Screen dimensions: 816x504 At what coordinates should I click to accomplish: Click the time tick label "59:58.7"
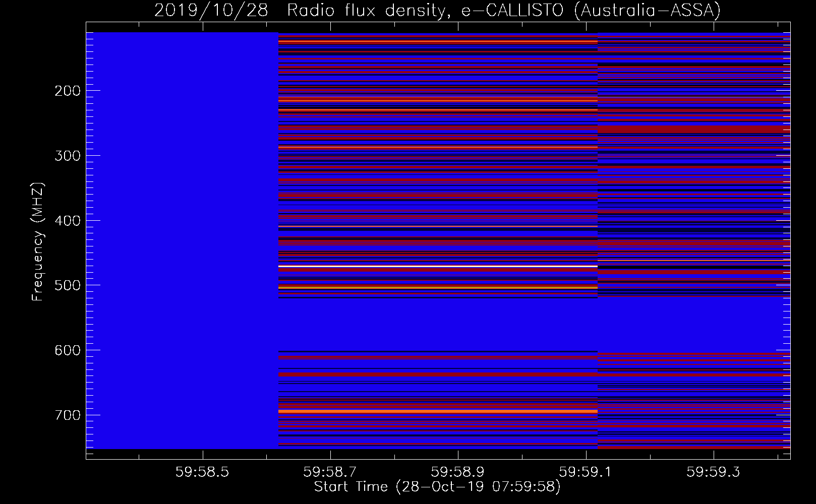(x=330, y=472)
